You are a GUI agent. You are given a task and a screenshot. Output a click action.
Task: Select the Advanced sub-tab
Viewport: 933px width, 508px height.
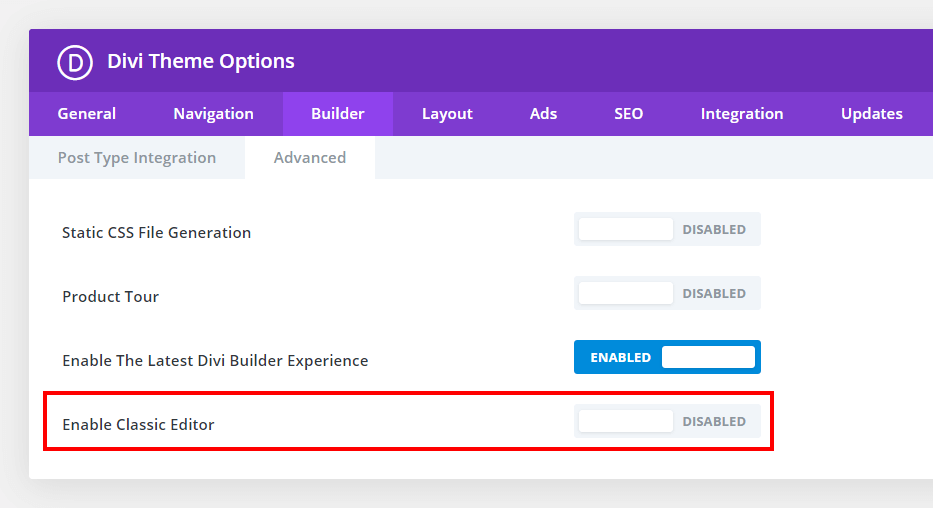pyautogui.click(x=310, y=158)
